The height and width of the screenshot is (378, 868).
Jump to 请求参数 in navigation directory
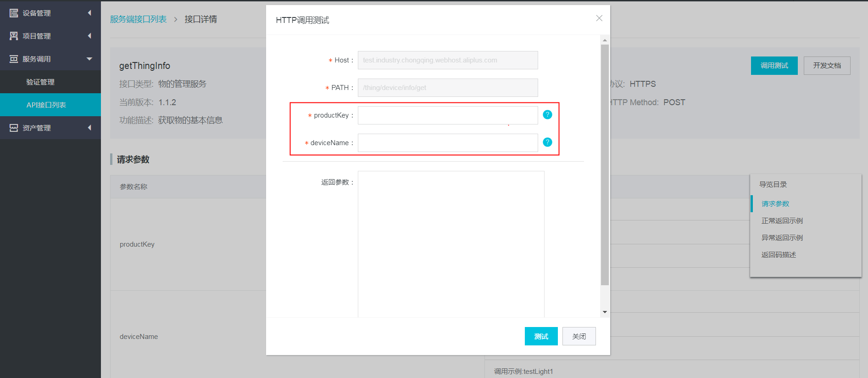pos(775,203)
